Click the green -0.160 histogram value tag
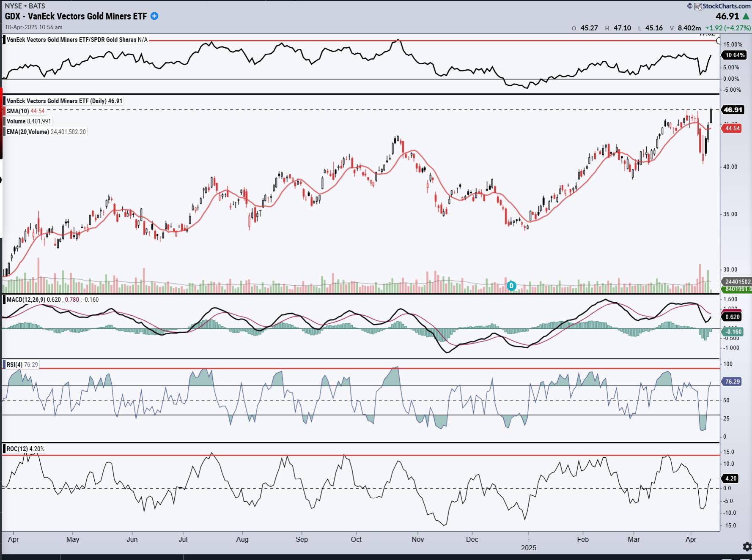 (733, 332)
